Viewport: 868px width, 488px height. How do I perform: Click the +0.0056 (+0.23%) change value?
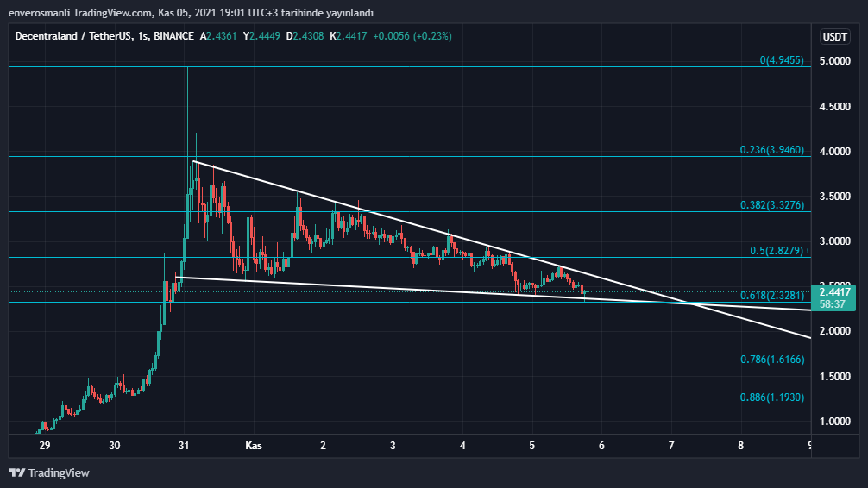pyautogui.click(x=412, y=36)
